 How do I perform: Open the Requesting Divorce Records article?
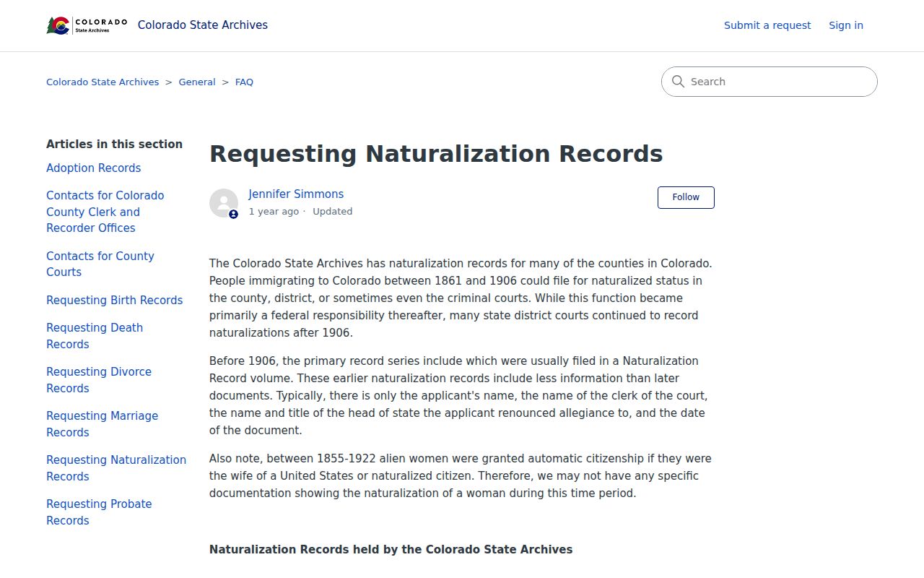click(99, 380)
